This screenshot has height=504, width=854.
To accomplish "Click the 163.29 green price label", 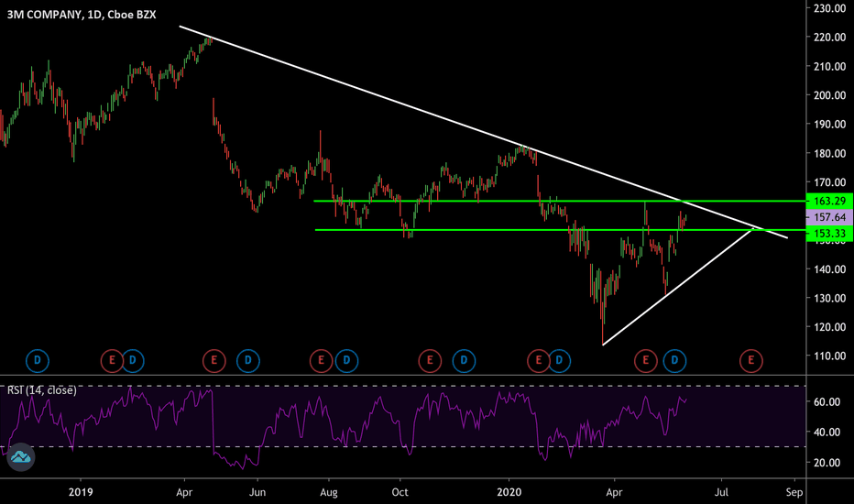I will click(829, 201).
